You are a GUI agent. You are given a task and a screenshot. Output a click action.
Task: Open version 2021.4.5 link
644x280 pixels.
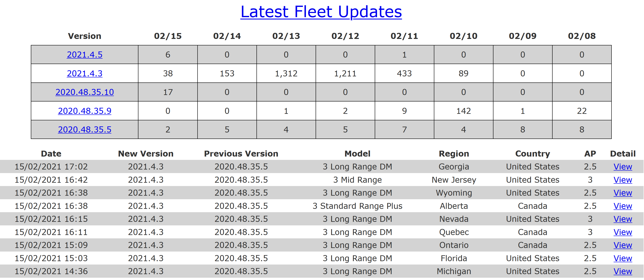coord(85,55)
